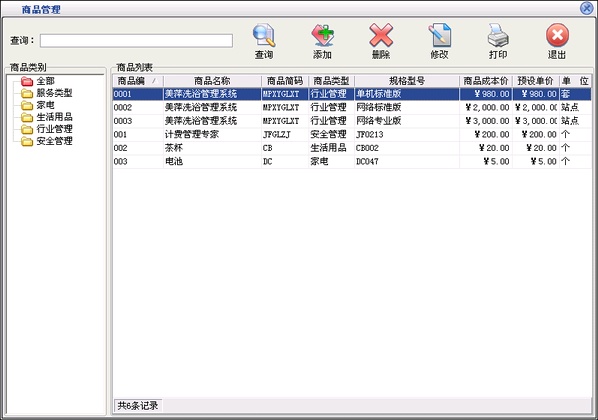The height and width of the screenshot is (420, 598).
Task: Select the 计费管理专家 product row
Action: [x=352, y=134]
